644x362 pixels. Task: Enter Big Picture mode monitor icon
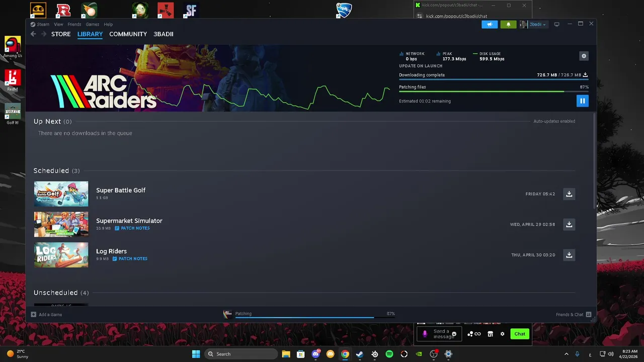tap(556, 24)
